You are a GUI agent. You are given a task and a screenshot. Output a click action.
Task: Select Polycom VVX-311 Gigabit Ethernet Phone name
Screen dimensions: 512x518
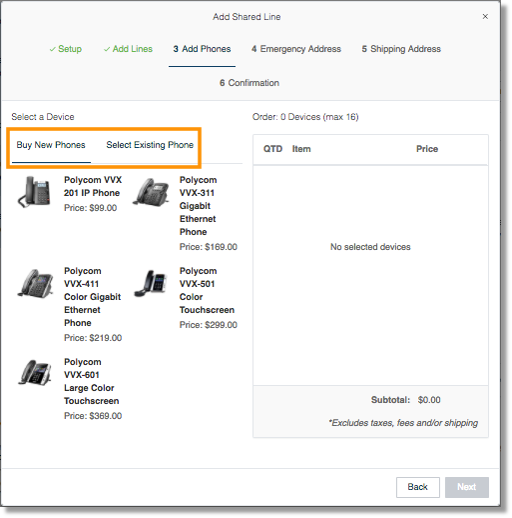(x=198, y=206)
